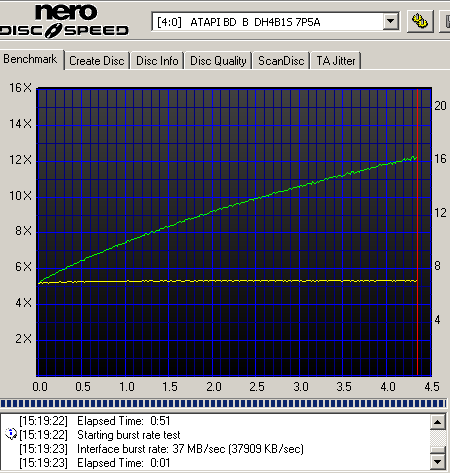Click the Nero DiscSpeed logo
Viewport: 450px width, 473px height.
(64, 21)
